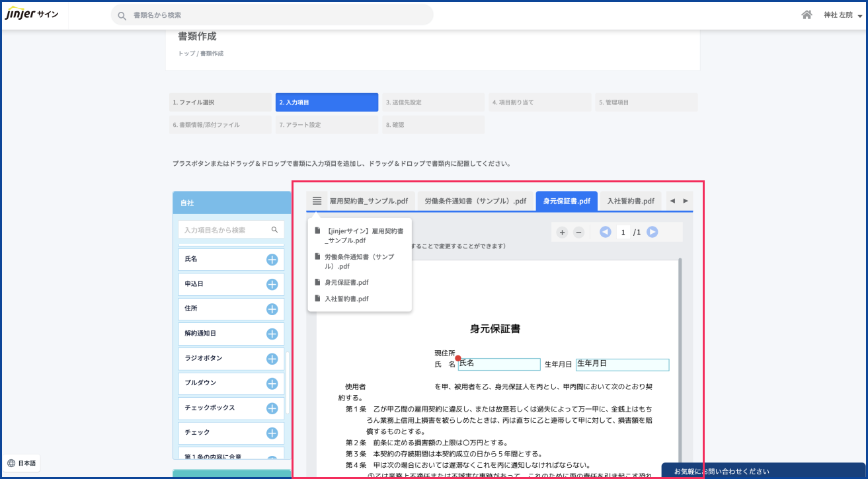Add the 申込日 field with plus icon
Image resolution: width=868 pixels, height=479 pixels.
point(272,284)
